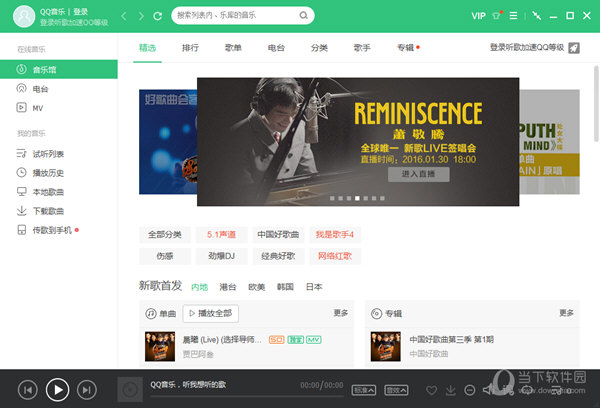The image size is (600, 408).
Task: Click the user avatar icon
Action: (x=24, y=16)
